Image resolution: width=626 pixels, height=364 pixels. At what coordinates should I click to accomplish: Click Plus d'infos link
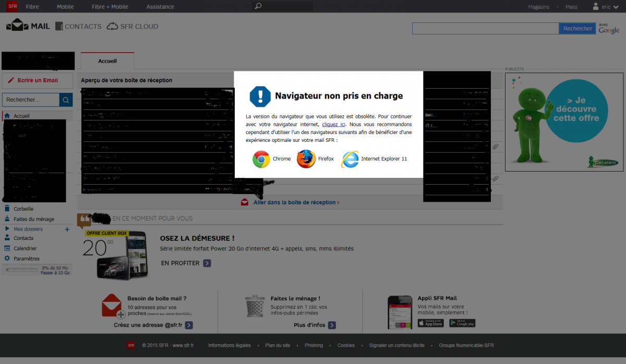pos(315,325)
